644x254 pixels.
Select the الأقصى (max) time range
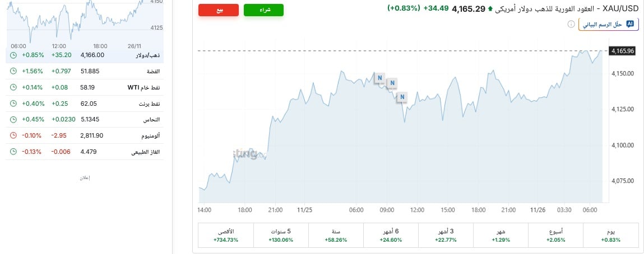226,235
